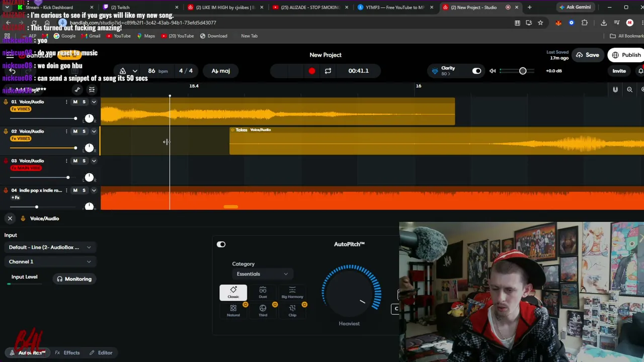Toggle the AutoPitch power switch
Image resolution: width=644 pixels, height=362 pixels.
[x=221, y=244]
